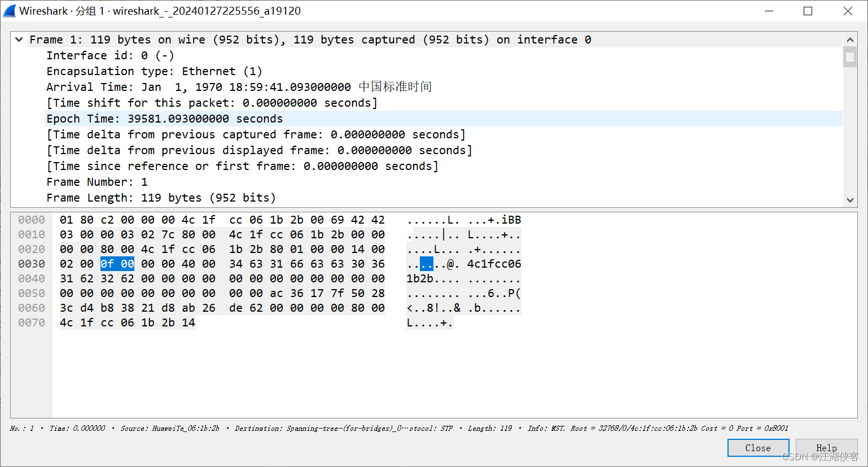Click hex offset 0060 in bytes pane
Viewport: 868px width, 467px height.
tap(32, 308)
